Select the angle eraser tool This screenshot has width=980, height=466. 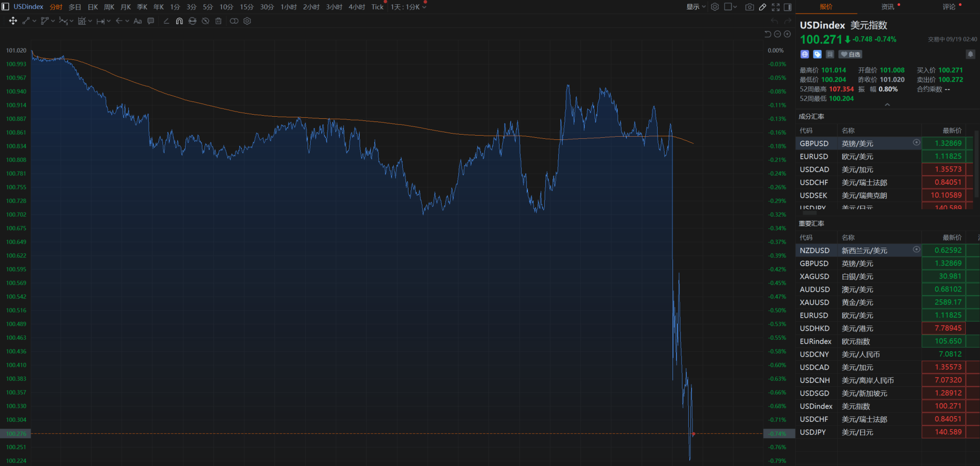[x=166, y=21]
